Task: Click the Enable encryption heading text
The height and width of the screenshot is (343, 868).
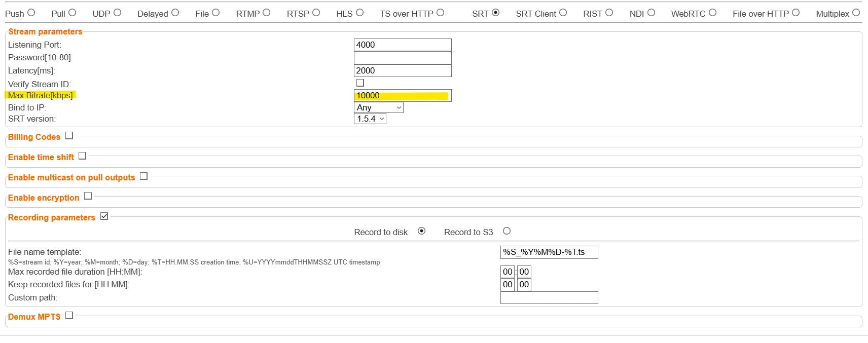Action: click(x=44, y=198)
